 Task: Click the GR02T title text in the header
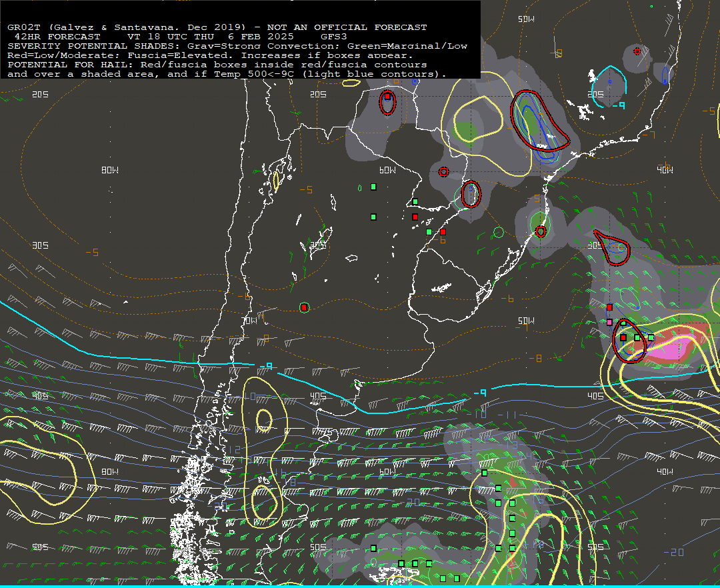tap(24, 27)
